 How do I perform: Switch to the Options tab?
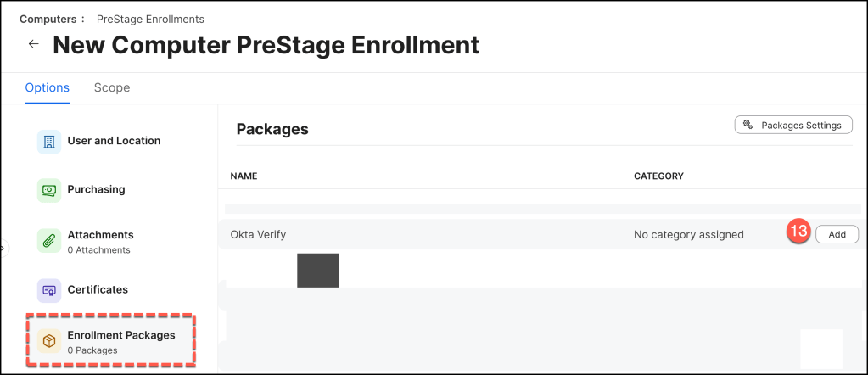click(47, 87)
